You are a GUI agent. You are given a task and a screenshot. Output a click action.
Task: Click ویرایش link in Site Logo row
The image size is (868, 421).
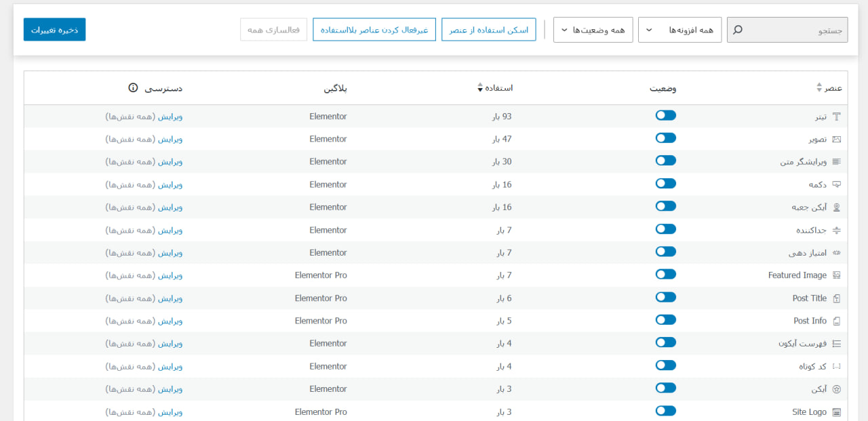(x=170, y=412)
